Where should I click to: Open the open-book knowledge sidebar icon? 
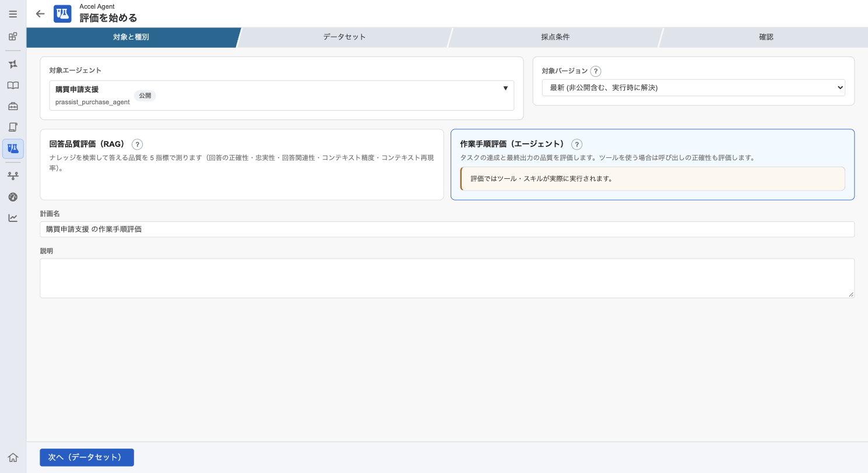point(13,85)
